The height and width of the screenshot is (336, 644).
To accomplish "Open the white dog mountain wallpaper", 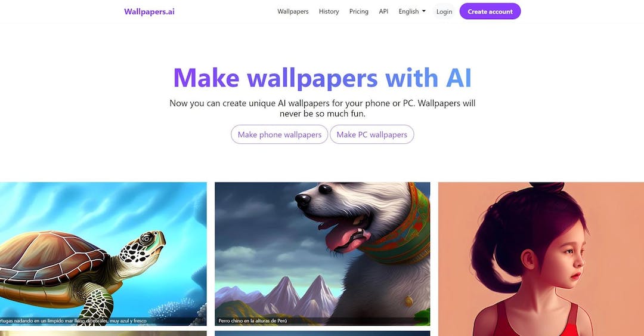I will point(323,254).
